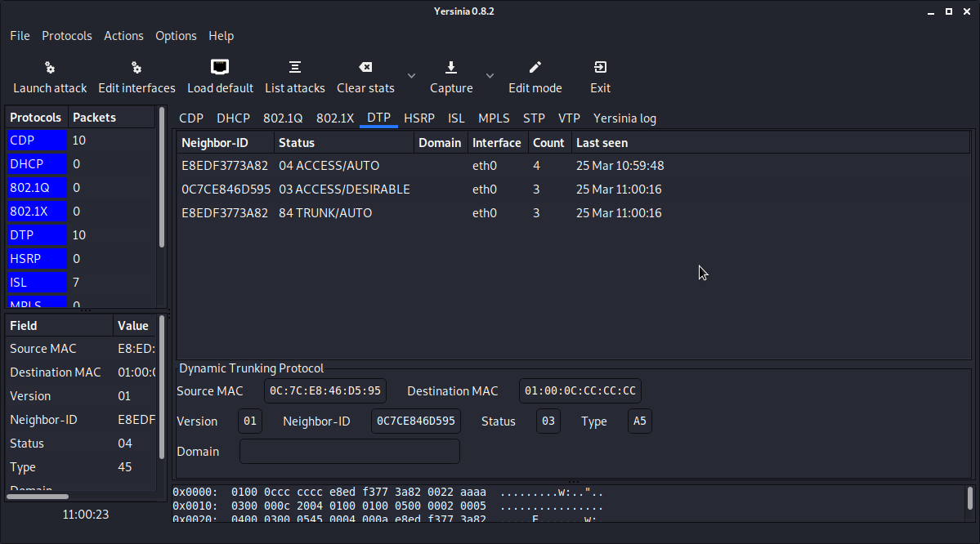Viewport: 980px width, 544px height.
Task: Click the hex dump vertical scrollbar
Action: 970,498
